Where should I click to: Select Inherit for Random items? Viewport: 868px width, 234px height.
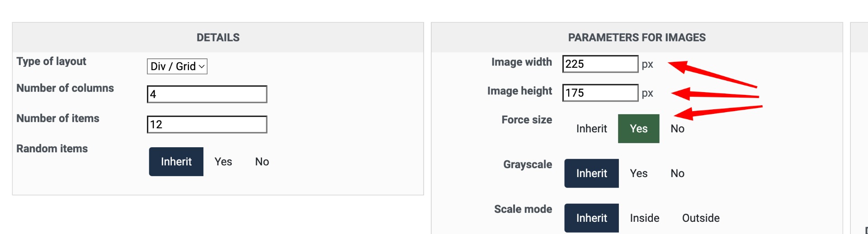pos(176,162)
